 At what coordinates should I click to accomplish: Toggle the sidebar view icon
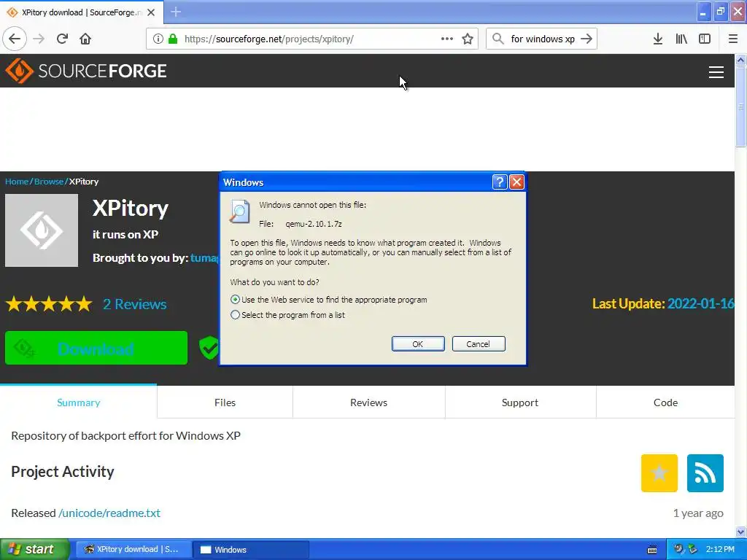pyautogui.click(x=705, y=39)
